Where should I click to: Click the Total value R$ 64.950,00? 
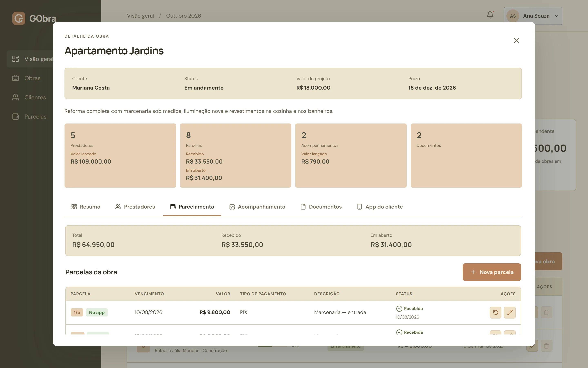[93, 245]
